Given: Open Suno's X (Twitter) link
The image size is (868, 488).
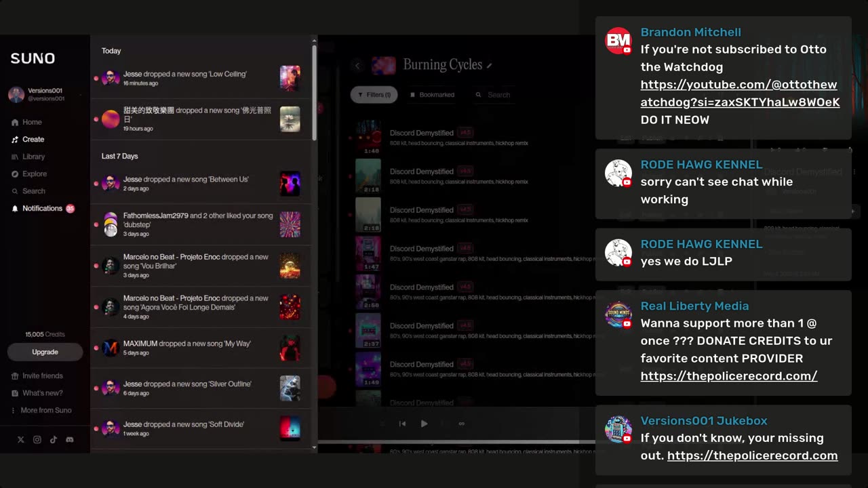Looking at the screenshot, I should pyautogui.click(x=20, y=439).
